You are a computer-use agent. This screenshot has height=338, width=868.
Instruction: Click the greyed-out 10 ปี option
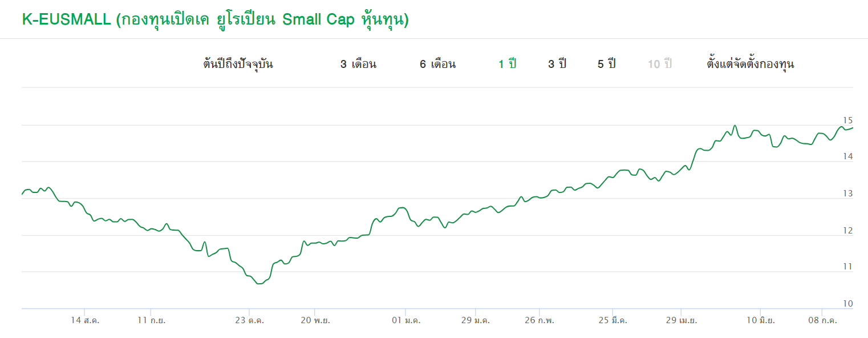pyautogui.click(x=660, y=64)
